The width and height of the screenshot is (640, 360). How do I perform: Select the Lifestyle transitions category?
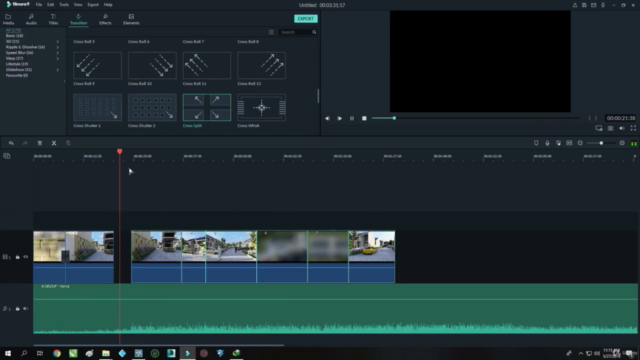coord(17,64)
